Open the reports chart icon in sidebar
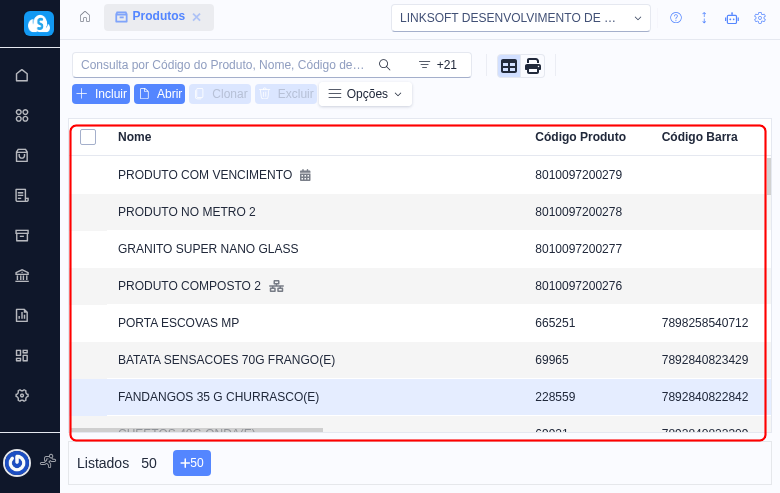The height and width of the screenshot is (493, 780). [x=22, y=315]
